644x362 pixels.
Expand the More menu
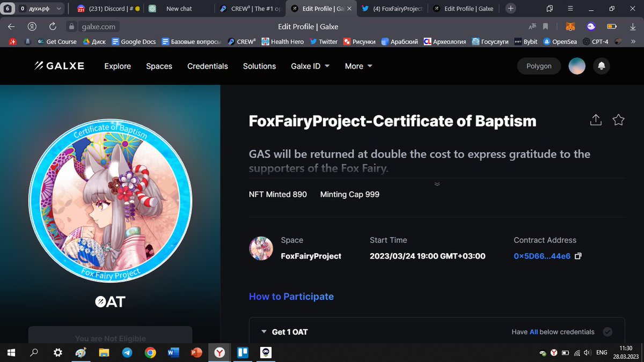click(358, 66)
